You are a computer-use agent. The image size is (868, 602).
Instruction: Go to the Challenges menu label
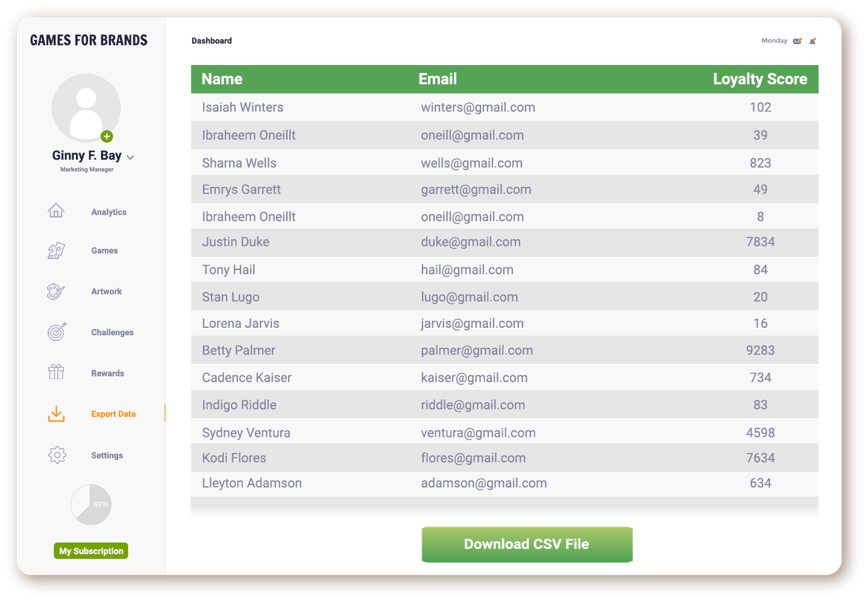pyautogui.click(x=112, y=333)
